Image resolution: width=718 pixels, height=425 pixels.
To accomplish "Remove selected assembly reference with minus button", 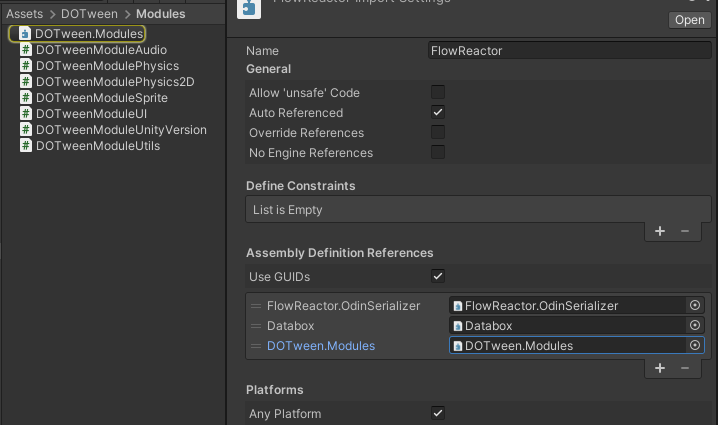I will coord(685,368).
